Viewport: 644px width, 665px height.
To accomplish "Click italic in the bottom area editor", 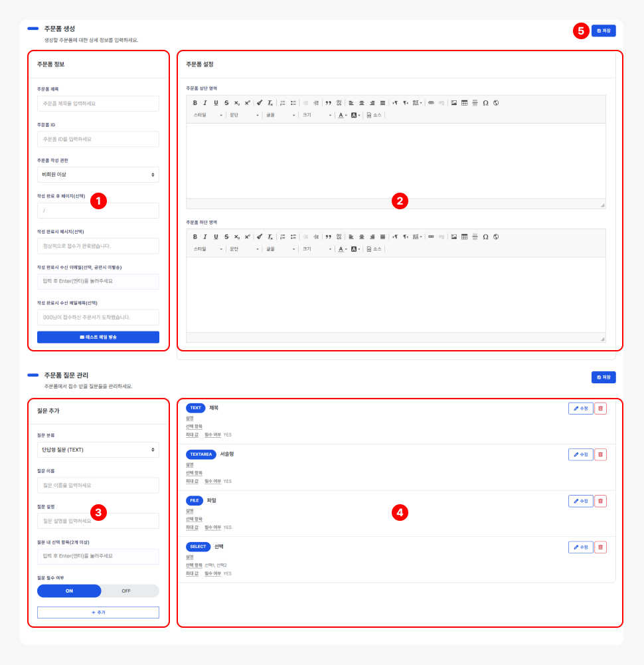I will (205, 237).
